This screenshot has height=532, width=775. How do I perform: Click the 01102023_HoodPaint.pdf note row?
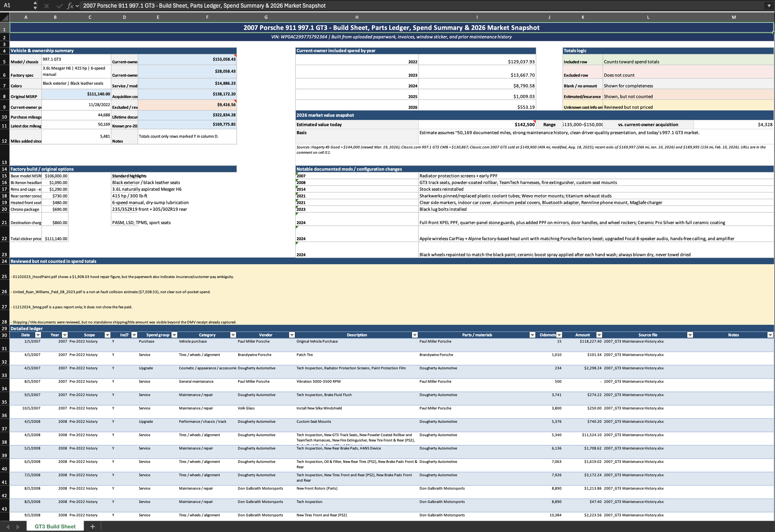point(392,272)
